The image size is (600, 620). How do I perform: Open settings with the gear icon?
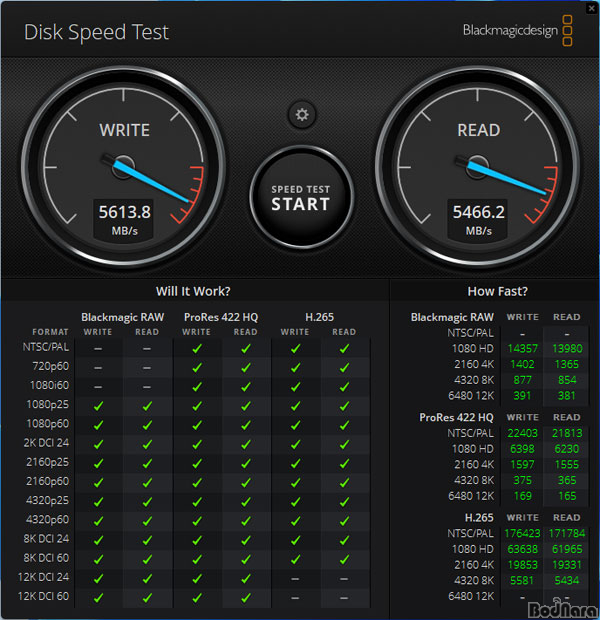302,115
